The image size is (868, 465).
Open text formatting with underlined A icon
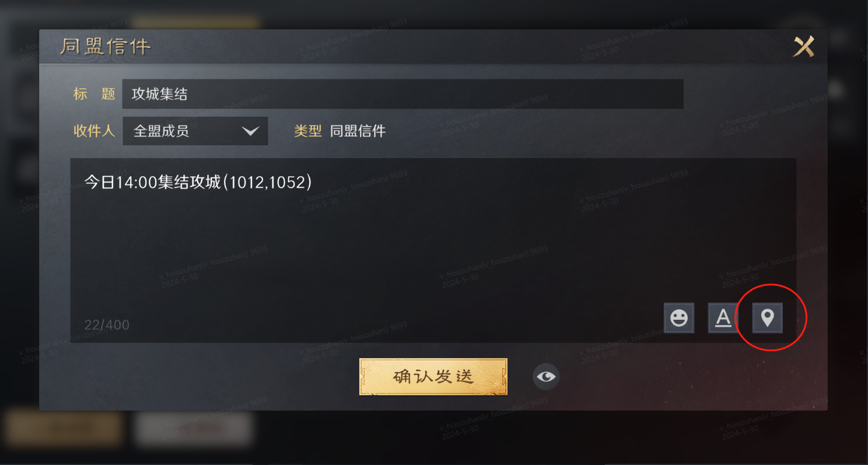pyautogui.click(x=723, y=318)
